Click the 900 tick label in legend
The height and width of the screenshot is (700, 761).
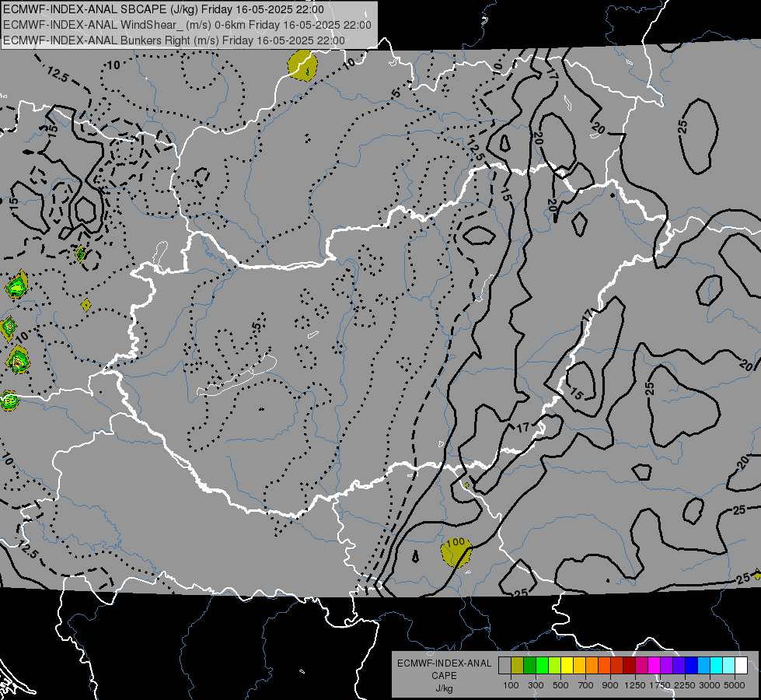point(610,685)
